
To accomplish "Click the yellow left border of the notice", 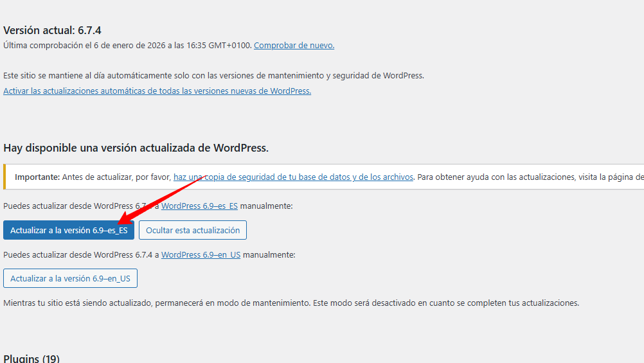I will click(x=4, y=177).
